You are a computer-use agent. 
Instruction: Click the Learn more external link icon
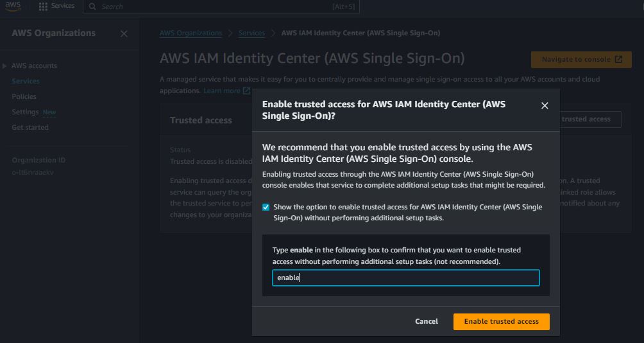coord(247,91)
